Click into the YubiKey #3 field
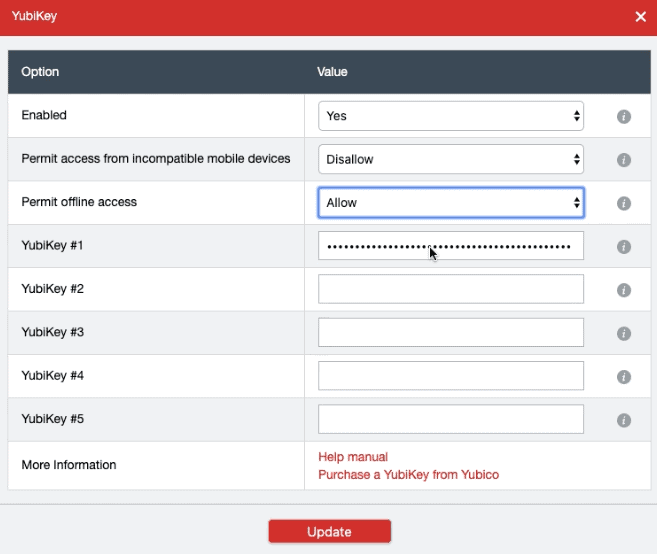The image size is (657, 554). coord(451,332)
